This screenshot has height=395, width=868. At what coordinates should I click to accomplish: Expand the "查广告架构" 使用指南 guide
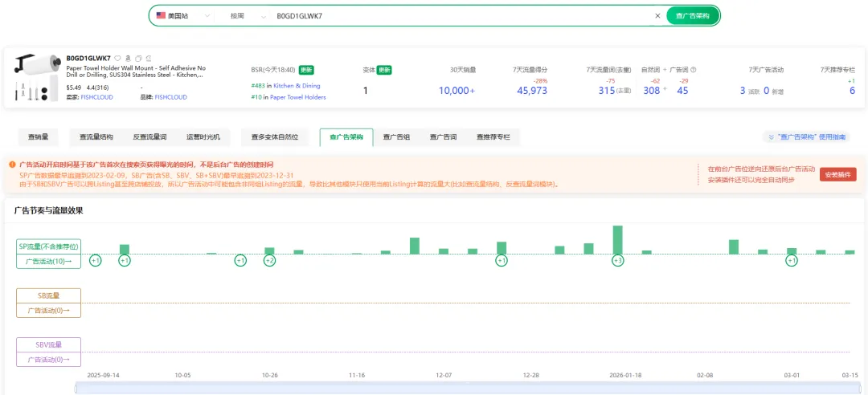[x=808, y=137]
